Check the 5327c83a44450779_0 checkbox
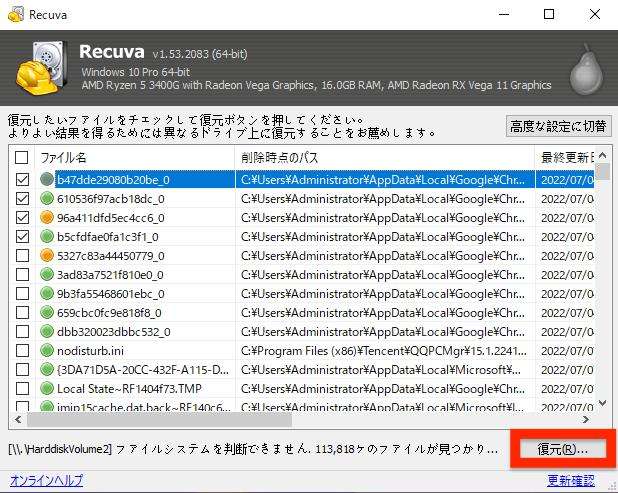618x493 pixels. (22, 256)
